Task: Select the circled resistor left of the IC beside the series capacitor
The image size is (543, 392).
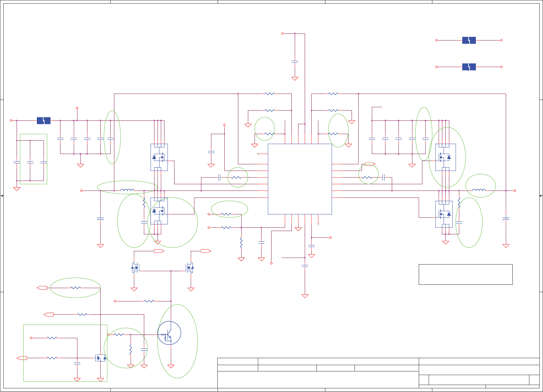Action: click(236, 178)
